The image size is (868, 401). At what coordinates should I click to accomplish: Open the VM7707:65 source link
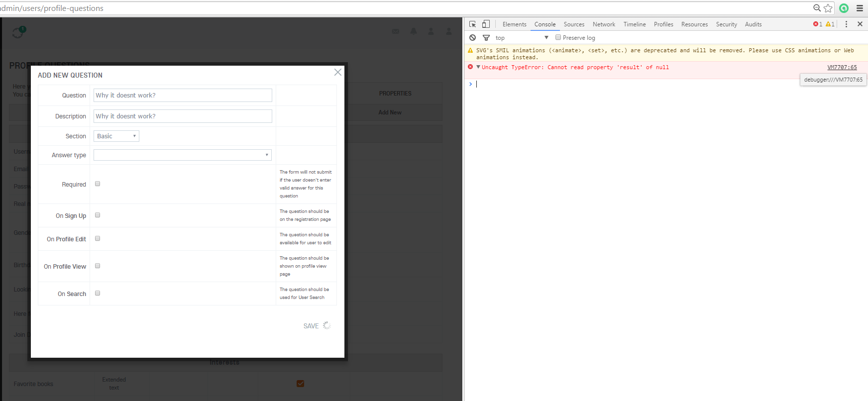pyautogui.click(x=842, y=67)
